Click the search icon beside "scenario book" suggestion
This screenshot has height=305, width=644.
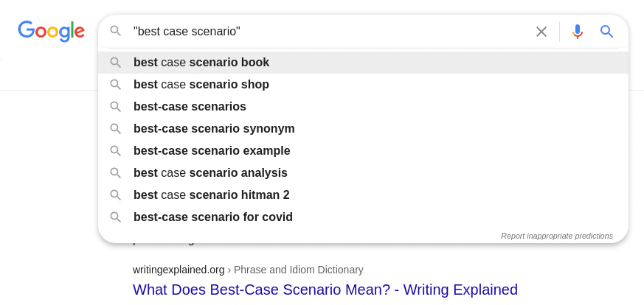(116, 63)
